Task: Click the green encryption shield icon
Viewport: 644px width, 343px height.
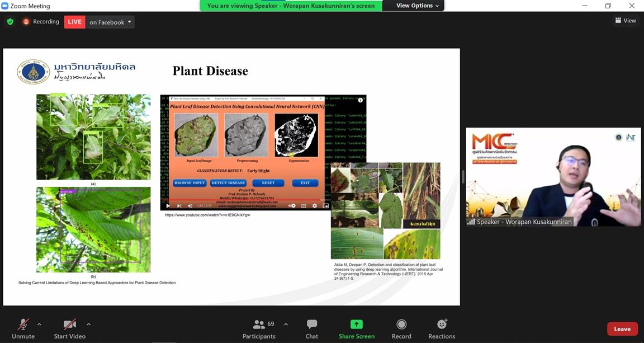Action: click(10, 22)
